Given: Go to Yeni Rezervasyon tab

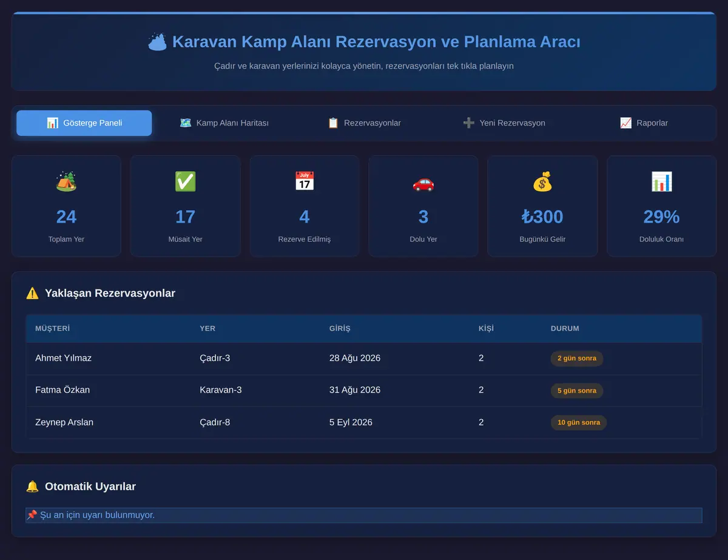Looking at the screenshot, I should click(504, 123).
